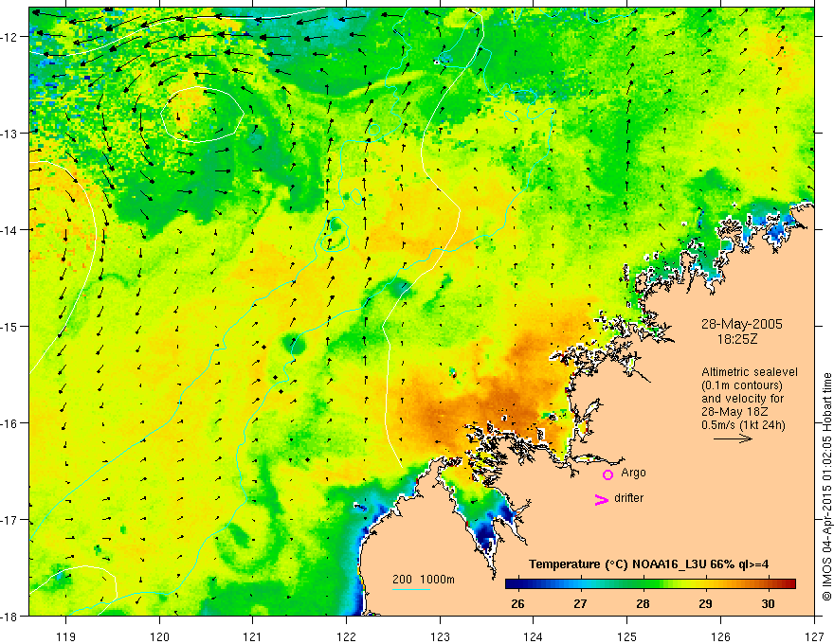834x644 pixels.
Task: Click the temperature color bar
Action: (650, 583)
